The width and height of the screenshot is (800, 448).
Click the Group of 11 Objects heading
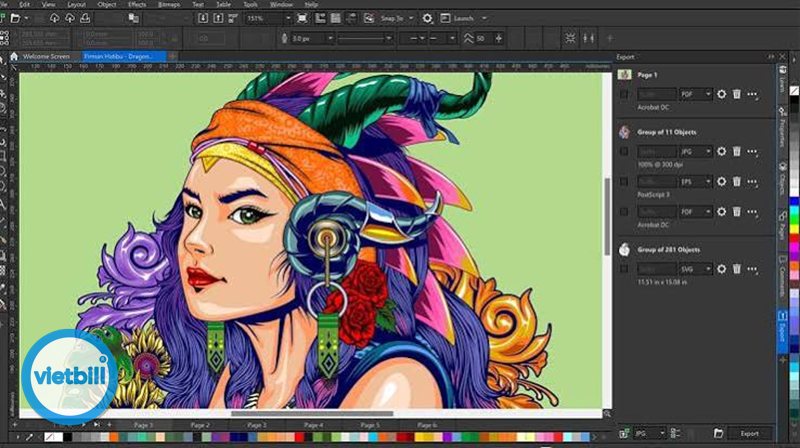tap(667, 132)
